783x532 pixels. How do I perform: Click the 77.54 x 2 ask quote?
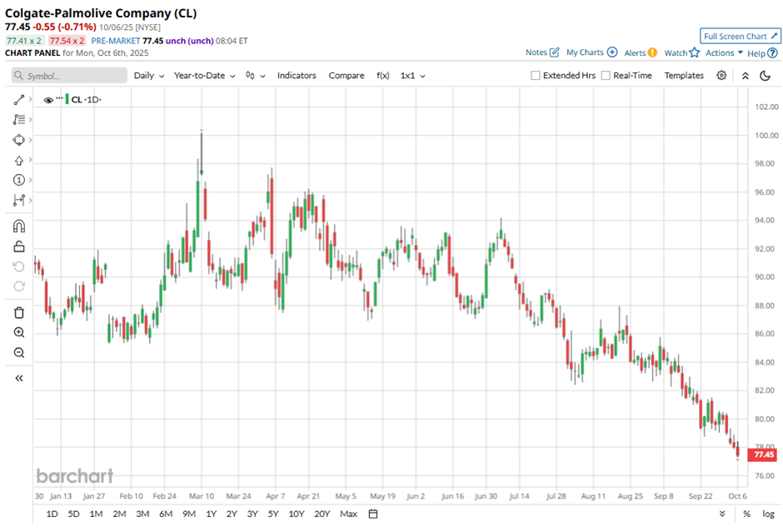point(67,41)
